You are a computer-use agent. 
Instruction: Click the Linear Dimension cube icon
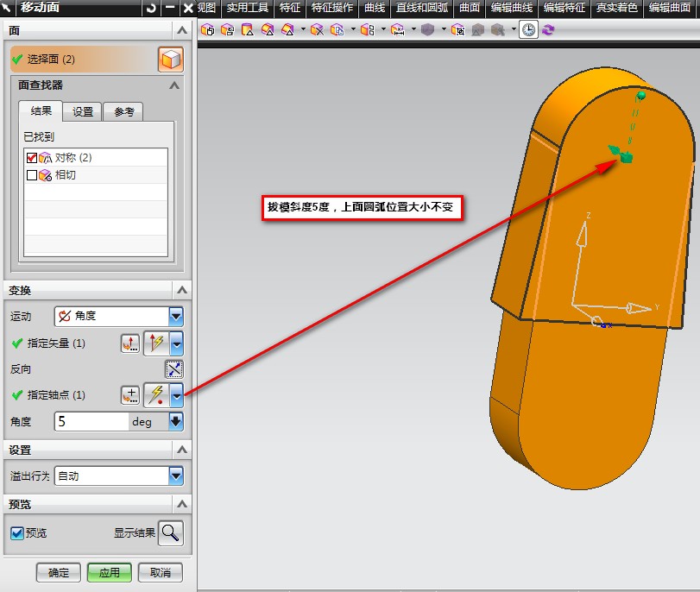coord(397,30)
